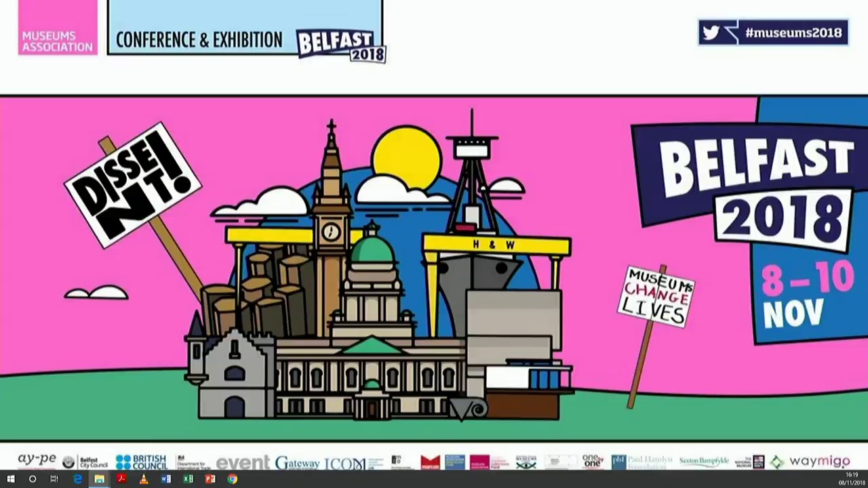
Task: Click the waymigo sponsor logo
Action: [810, 462]
